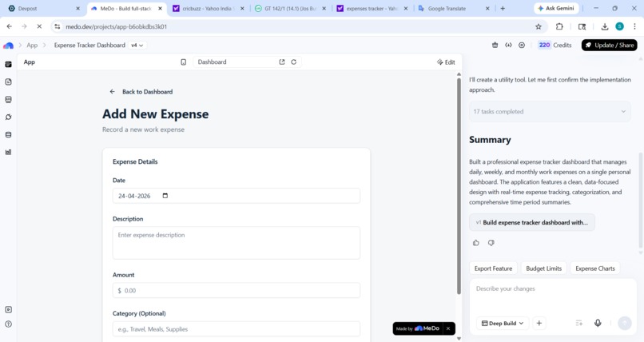Click Ask Gemini button
644x342 pixels.
[x=556, y=8]
